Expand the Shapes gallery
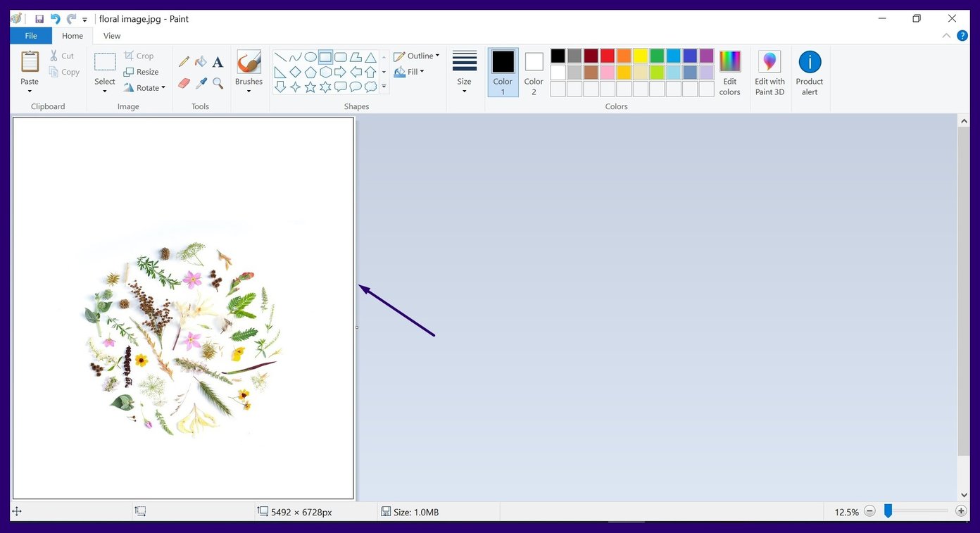Viewport: 980px width, 533px height. coord(384,86)
